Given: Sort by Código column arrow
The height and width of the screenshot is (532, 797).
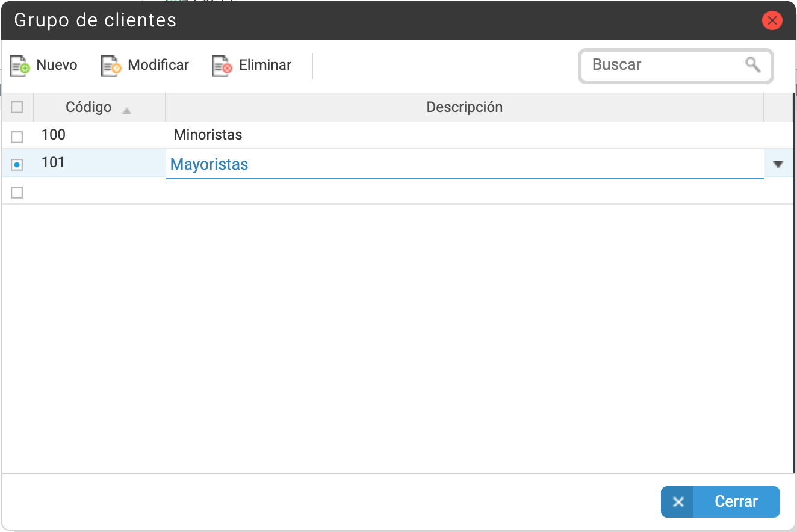Looking at the screenshot, I should click(x=126, y=110).
